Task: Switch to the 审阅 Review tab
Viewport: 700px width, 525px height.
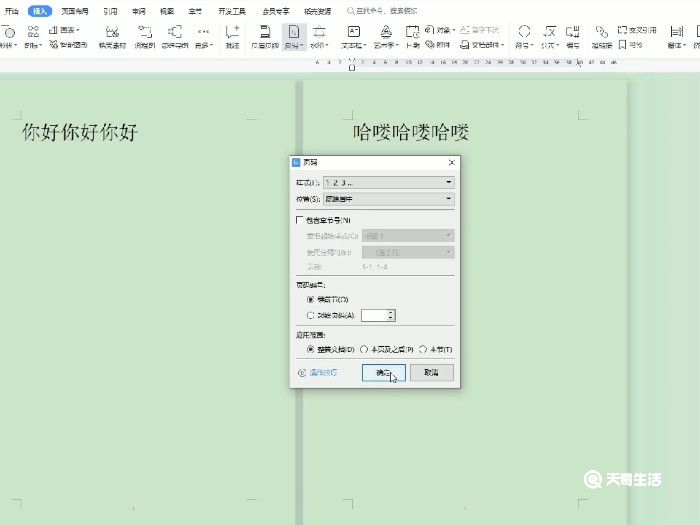Action: click(x=138, y=11)
